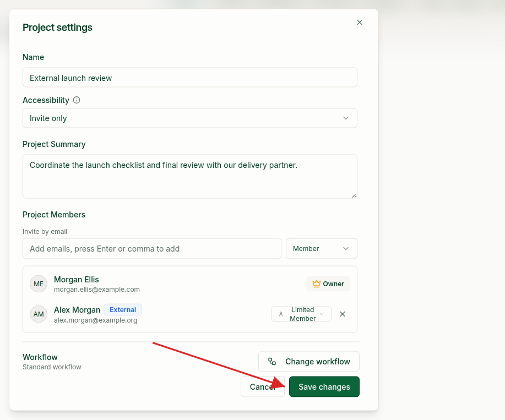505x420 pixels.
Task: Click the Project Summary label
Action: tap(54, 144)
